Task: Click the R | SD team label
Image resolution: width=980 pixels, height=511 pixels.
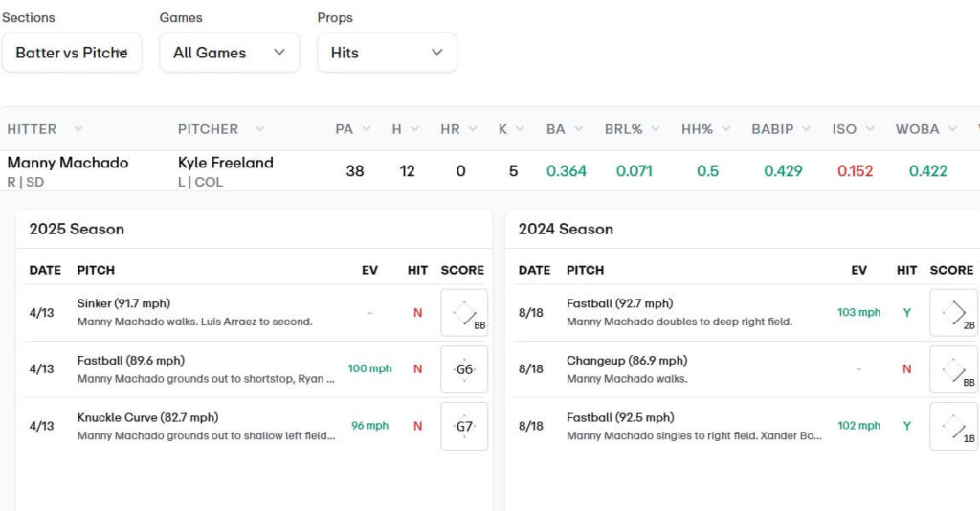Action: tap(26, 183)
